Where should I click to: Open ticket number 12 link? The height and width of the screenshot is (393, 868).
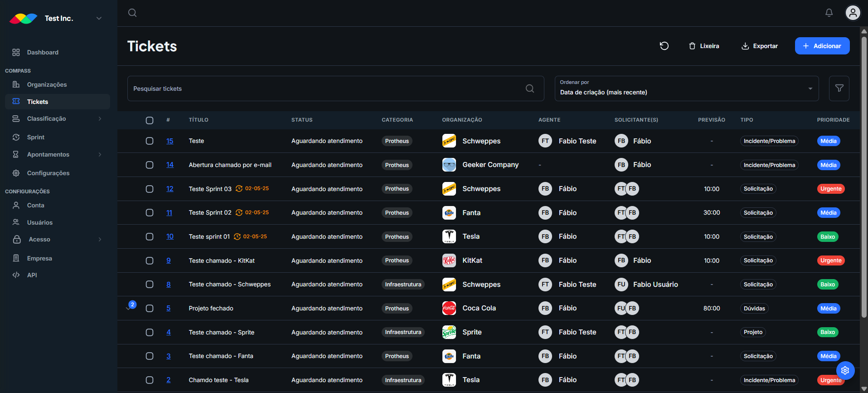170,189
